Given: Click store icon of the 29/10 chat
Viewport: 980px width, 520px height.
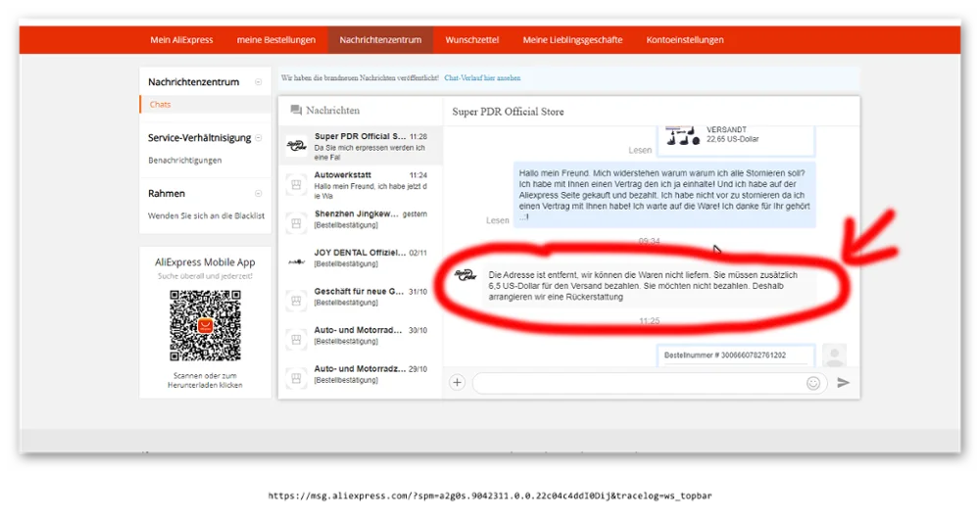Looking at the screenshot, I should pos(296,378).
